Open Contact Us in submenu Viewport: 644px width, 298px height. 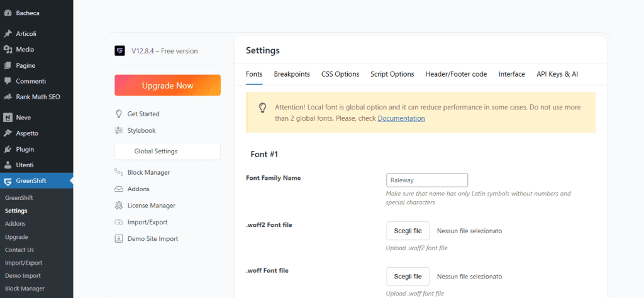(x=19, y=250)
